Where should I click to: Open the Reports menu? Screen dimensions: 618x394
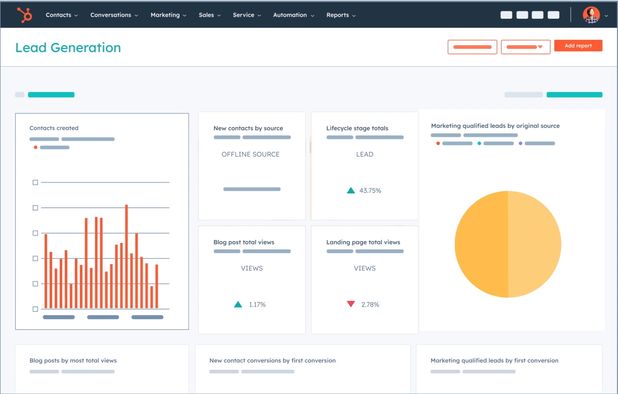(341, 15)
